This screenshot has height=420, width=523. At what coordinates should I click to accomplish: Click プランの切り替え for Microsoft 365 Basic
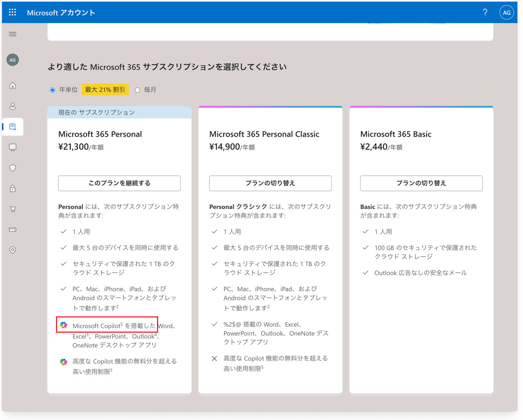click(421, 183)
